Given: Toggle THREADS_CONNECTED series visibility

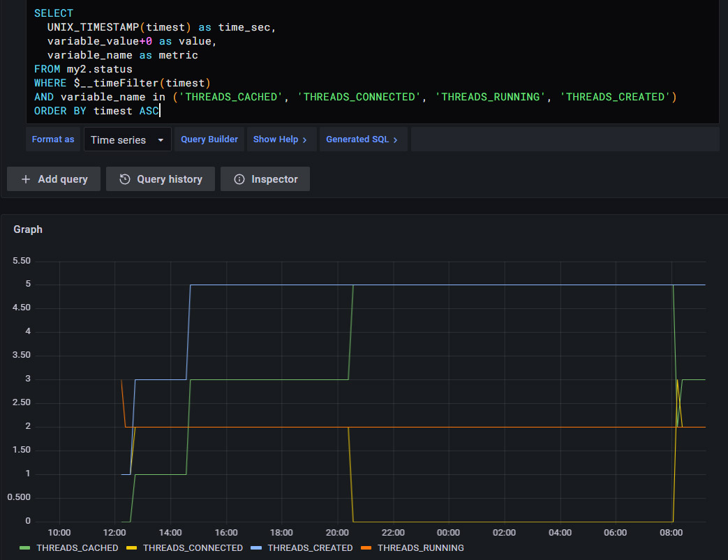Looking at the screenshot, I should pyautogui.click(x=193, y=547).
